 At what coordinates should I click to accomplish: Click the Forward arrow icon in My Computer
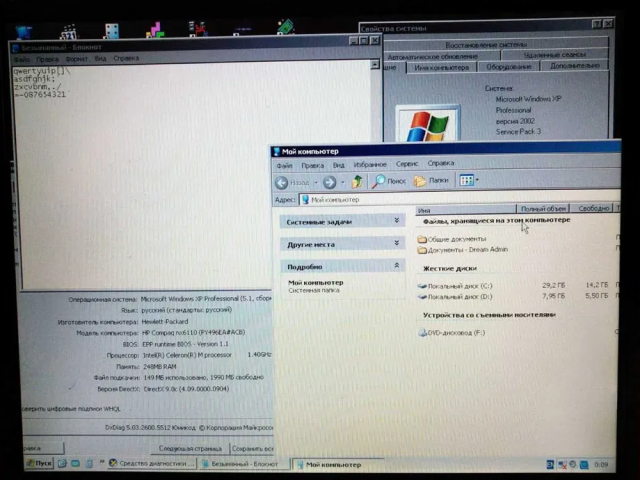[x=329, y=182]
